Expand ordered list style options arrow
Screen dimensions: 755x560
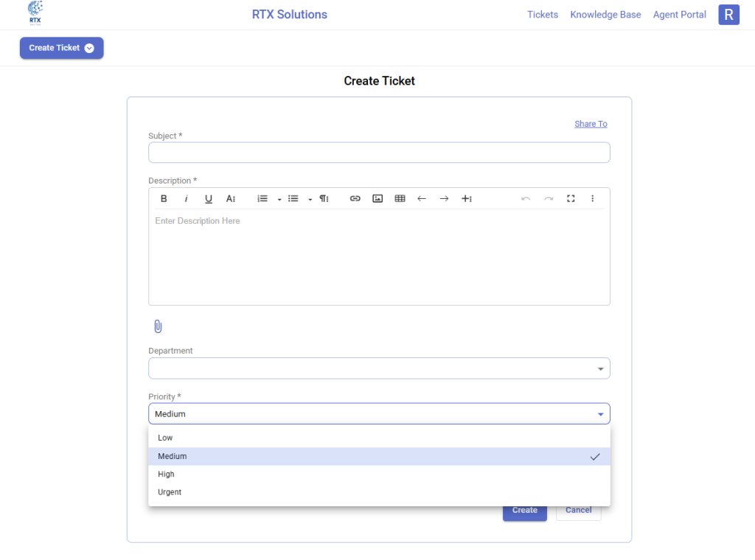(x=279, y=199)
